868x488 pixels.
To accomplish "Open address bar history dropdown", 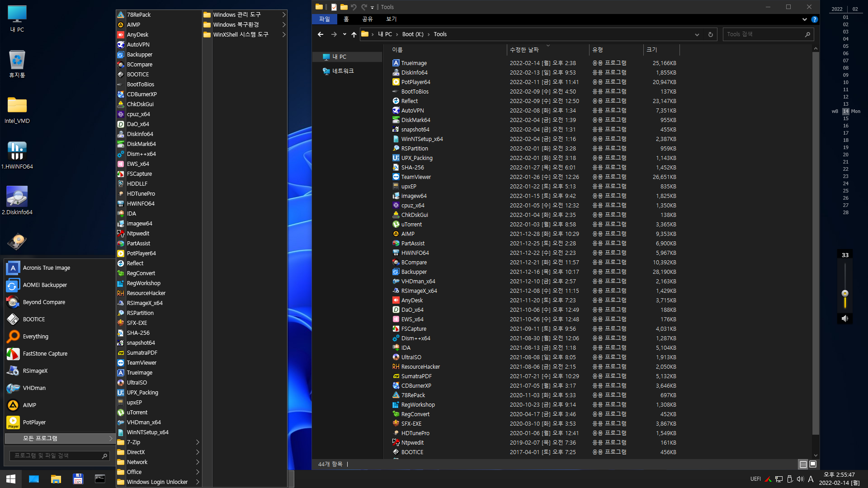I will (x=697, y=34).
